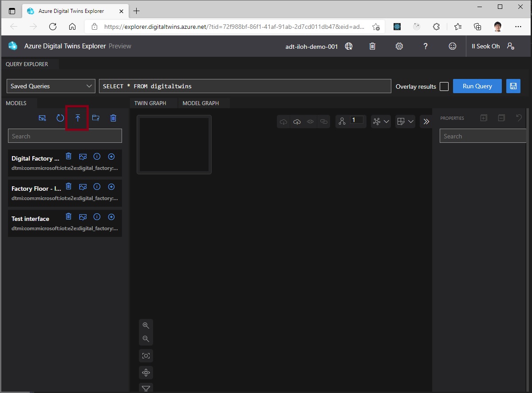532x393 pixels.
Task: Click the upload a model icon
Action: coord(78,118)
